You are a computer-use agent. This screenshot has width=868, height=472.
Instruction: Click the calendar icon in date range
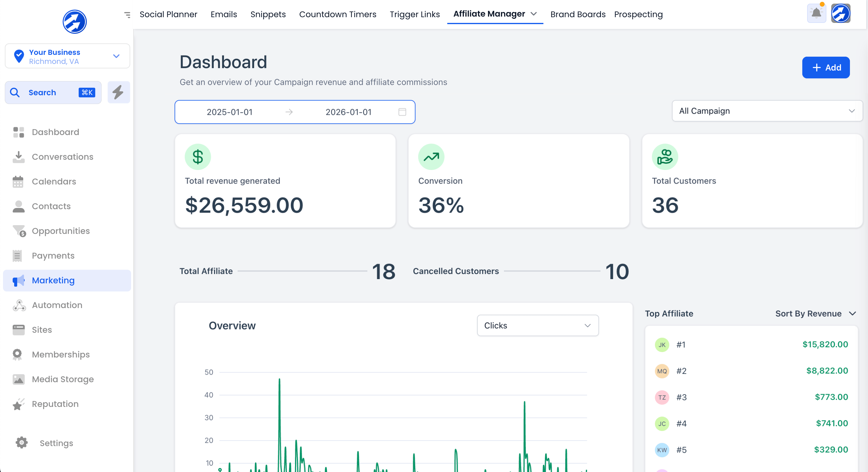click(402, 112)
